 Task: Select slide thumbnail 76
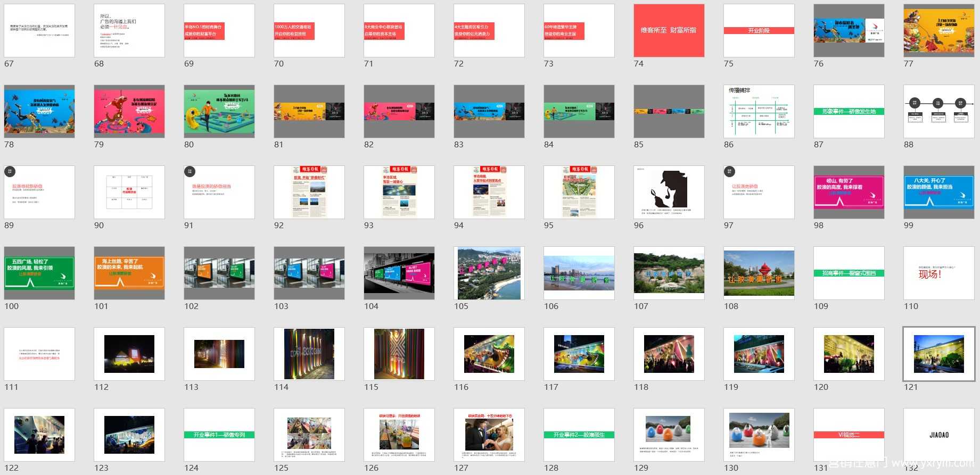pos(849,30)
